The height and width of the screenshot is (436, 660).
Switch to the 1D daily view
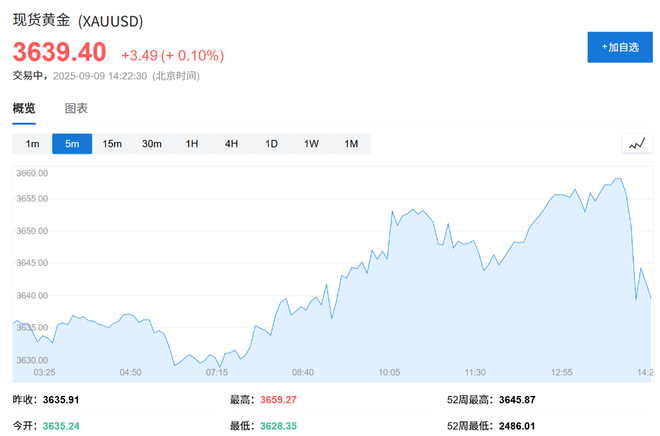pyautogui.click(x=271, y=144)
